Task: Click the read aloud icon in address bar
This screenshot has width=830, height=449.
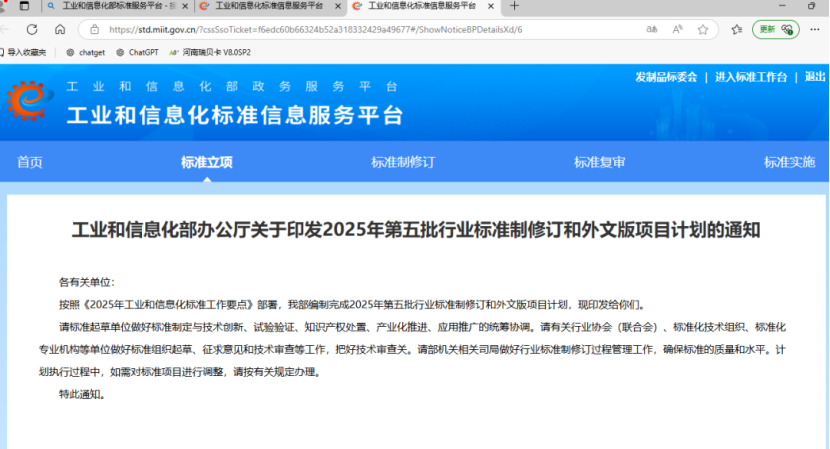Action: [678, 30]
